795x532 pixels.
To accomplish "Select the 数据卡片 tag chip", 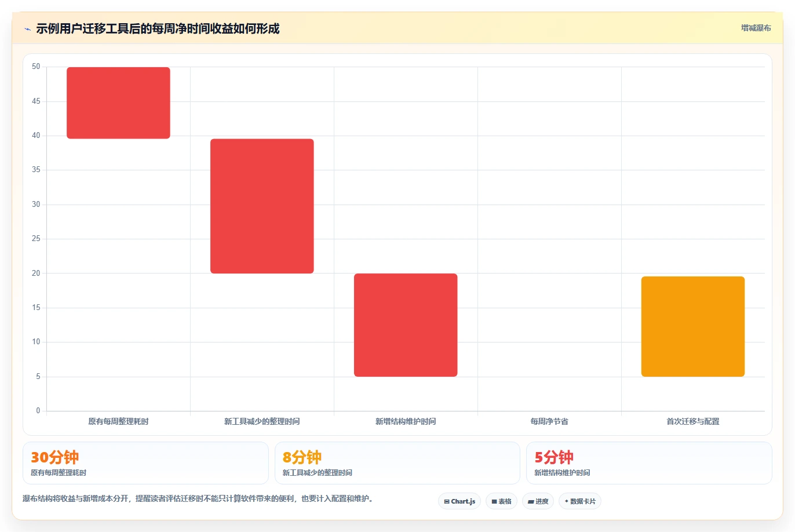I will click(x=579, y=501).
